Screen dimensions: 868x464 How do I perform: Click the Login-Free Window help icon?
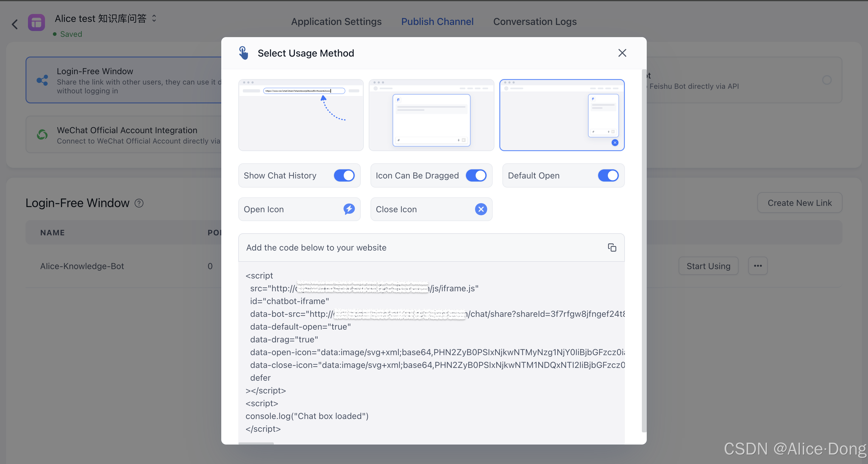[x=139, y=203]
